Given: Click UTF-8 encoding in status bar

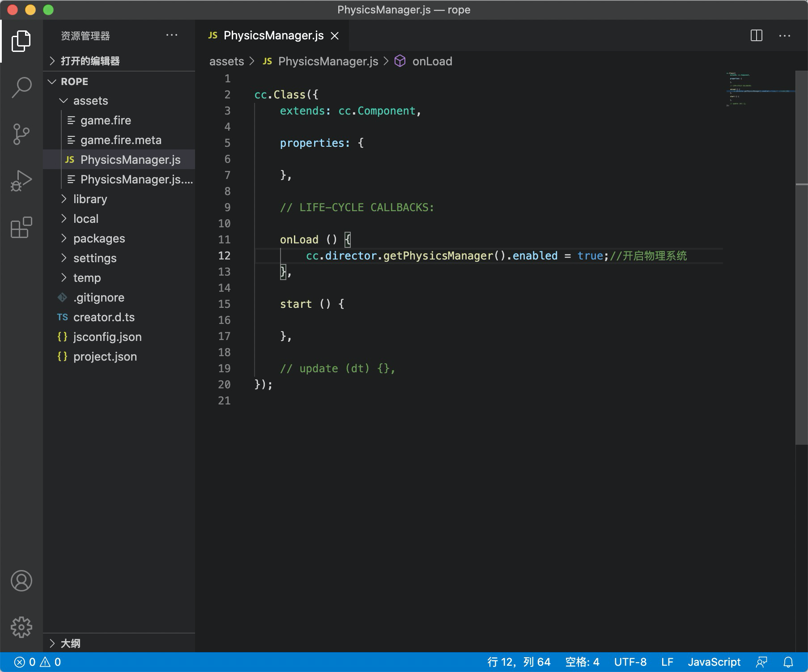Looking at the screenshot, I should [x=630, y=662].
